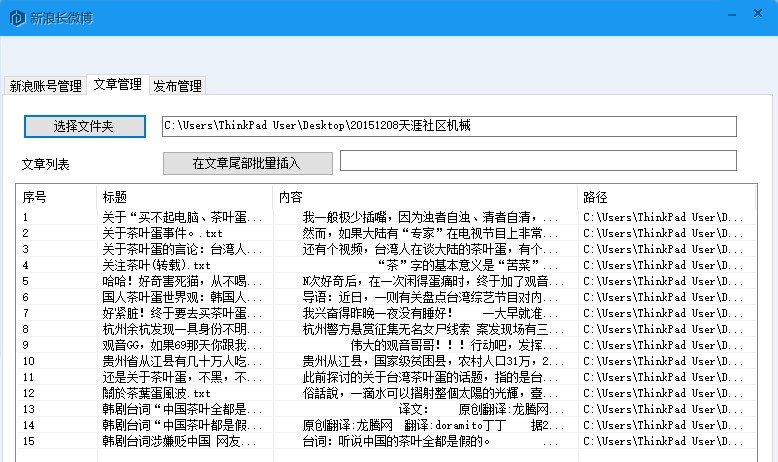Viewport: 778px width, 462px height.
Task: Click sequence number 1 cell
Action: (25, 217)
